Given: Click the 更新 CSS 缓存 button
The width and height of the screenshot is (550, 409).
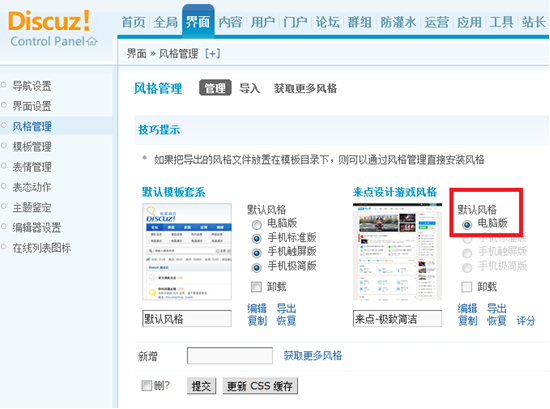Looking at the screenshot, I should [260, 386].
